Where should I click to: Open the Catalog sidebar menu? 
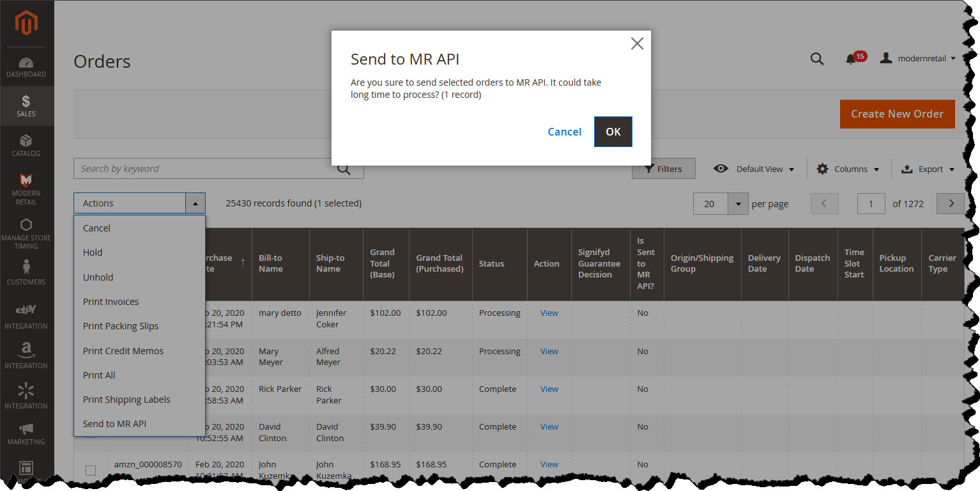coord(26,145)
